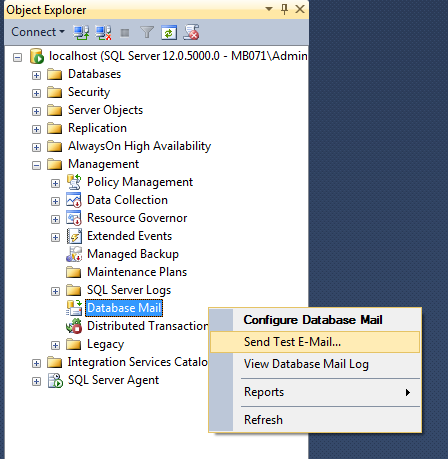Screen dimensions: 448x459
Task: Select Configure Database Mail menu entry
Action: [313, 320]
